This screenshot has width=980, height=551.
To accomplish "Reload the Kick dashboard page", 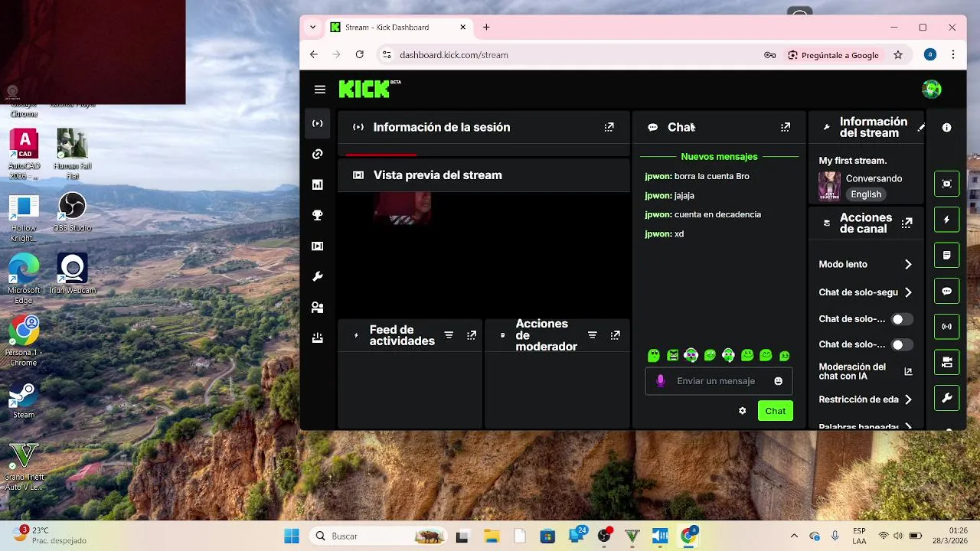I will [360, 55].
